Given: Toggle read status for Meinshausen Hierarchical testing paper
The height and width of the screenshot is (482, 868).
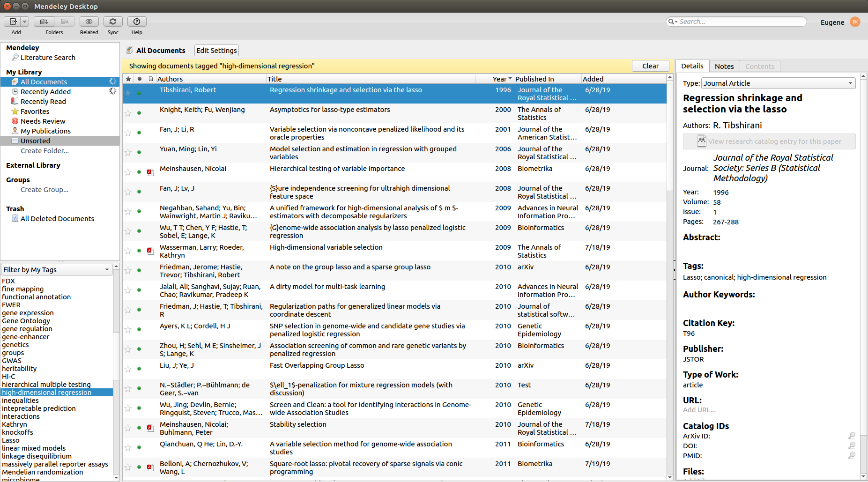Looking at the screenshot, I should click(139, 172).
